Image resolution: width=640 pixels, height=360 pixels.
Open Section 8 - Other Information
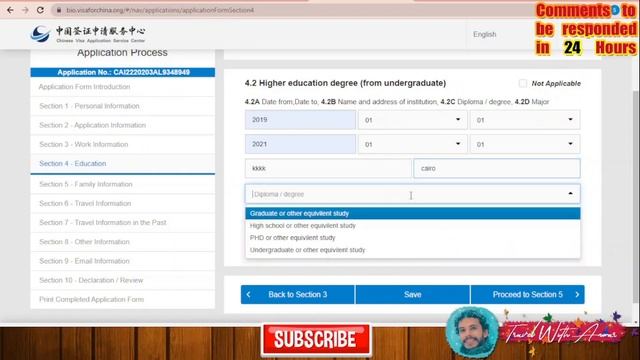(122, 242)
